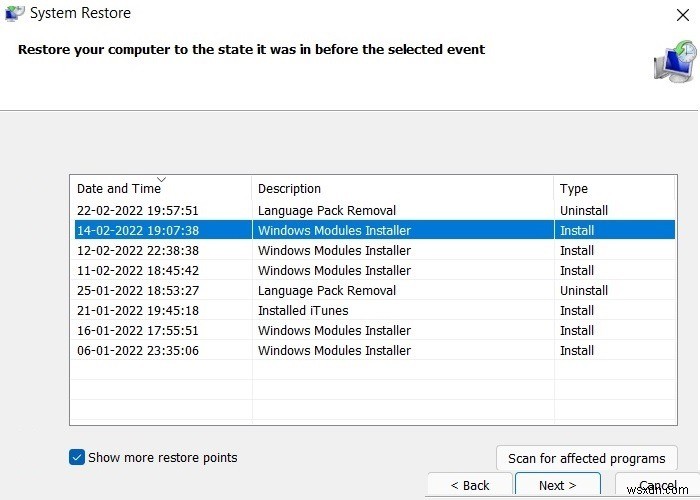
Task: Click Uninstall type in 22-02-2022 row
Action: [584, 210]
